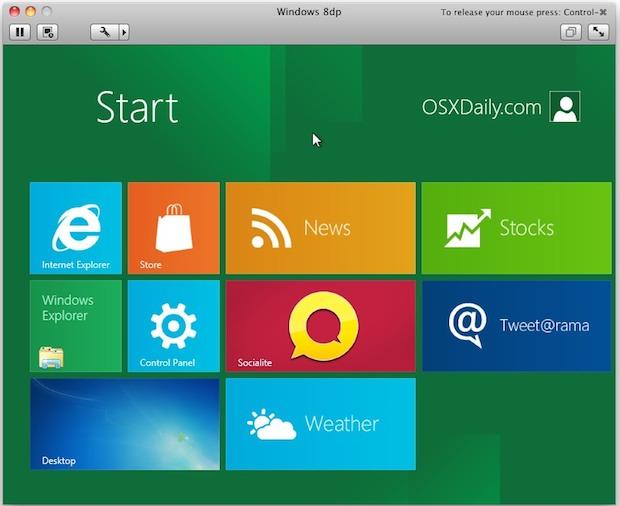620x506 pixels.
Task: Click the user account avatar
Action: pos(565,107)
